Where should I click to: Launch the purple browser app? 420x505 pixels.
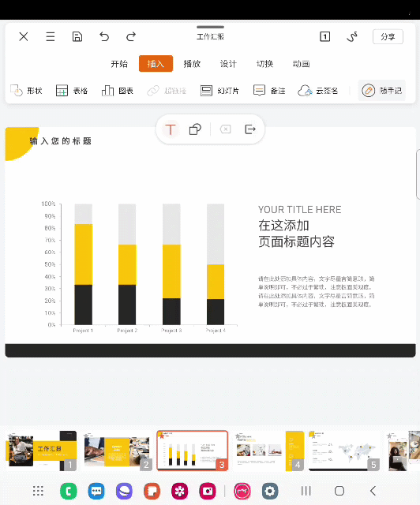[124, 491]
